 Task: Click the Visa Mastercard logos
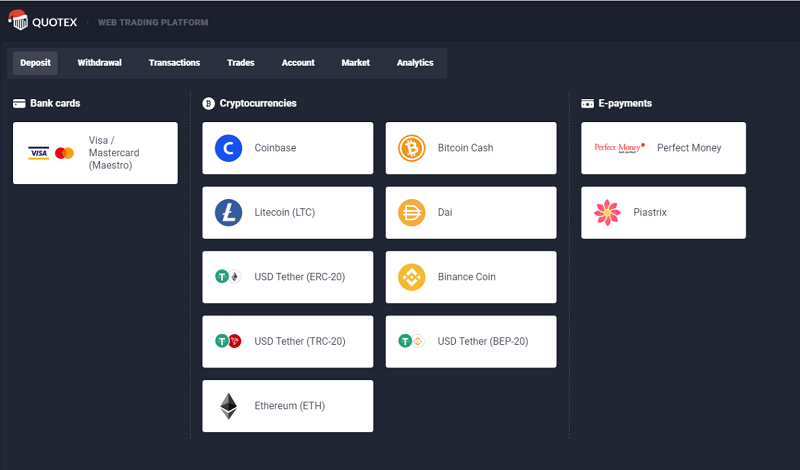(x=51, y=153)
